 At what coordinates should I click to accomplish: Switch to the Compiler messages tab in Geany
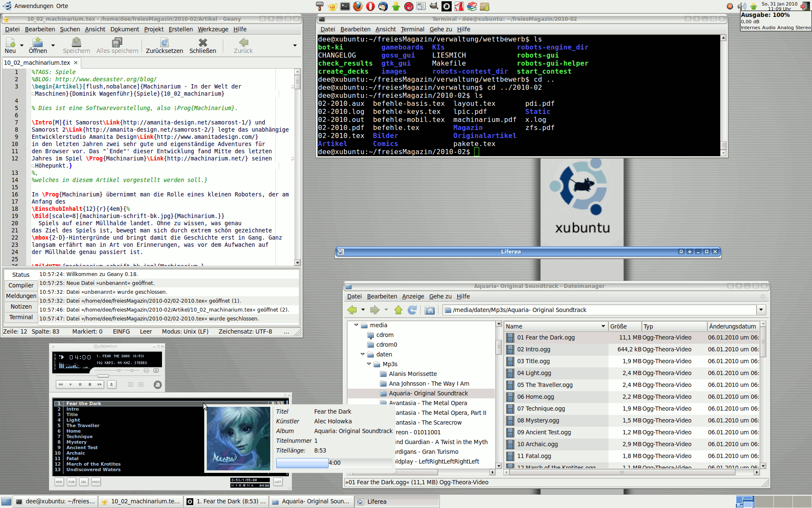pyautogui.click(x=21, y=285)
